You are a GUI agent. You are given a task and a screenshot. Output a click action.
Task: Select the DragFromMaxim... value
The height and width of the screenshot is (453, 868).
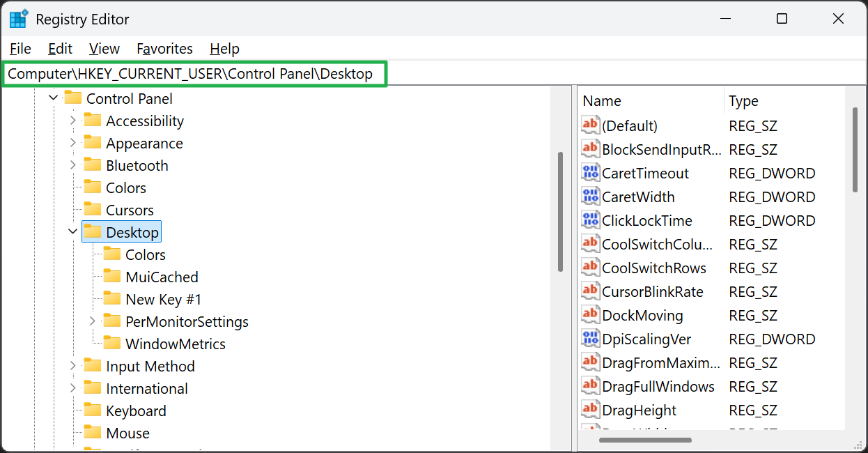tap(661, 362)
